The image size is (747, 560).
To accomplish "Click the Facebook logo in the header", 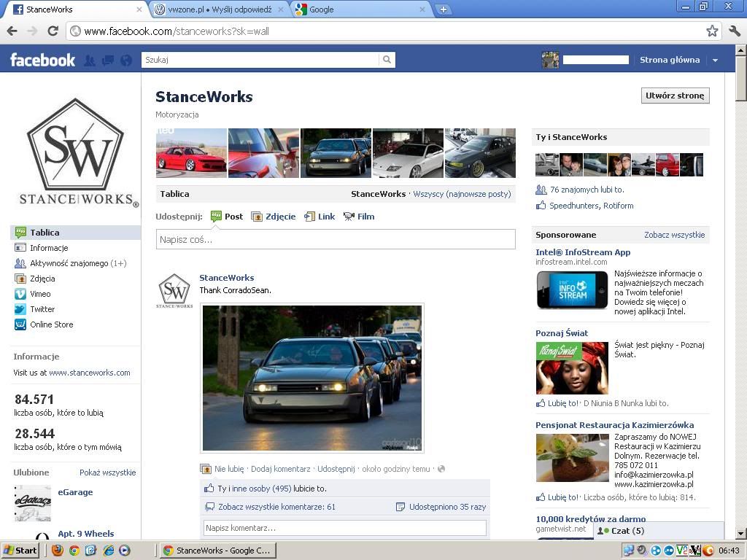I will (42, 60).
